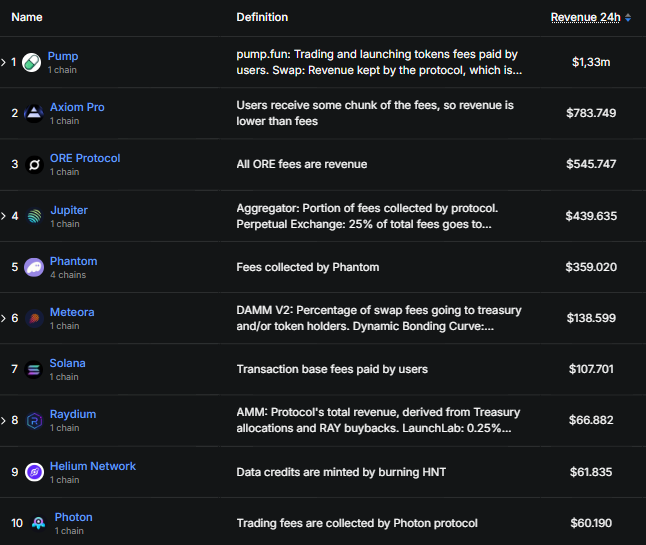Click the Solana logo icon
The image size is (646, 545).
pyautogui.click(x=33, y=369)
